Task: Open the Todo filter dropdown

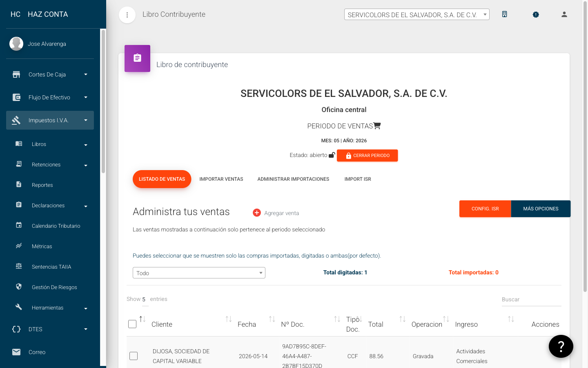Action: [199, 273]
